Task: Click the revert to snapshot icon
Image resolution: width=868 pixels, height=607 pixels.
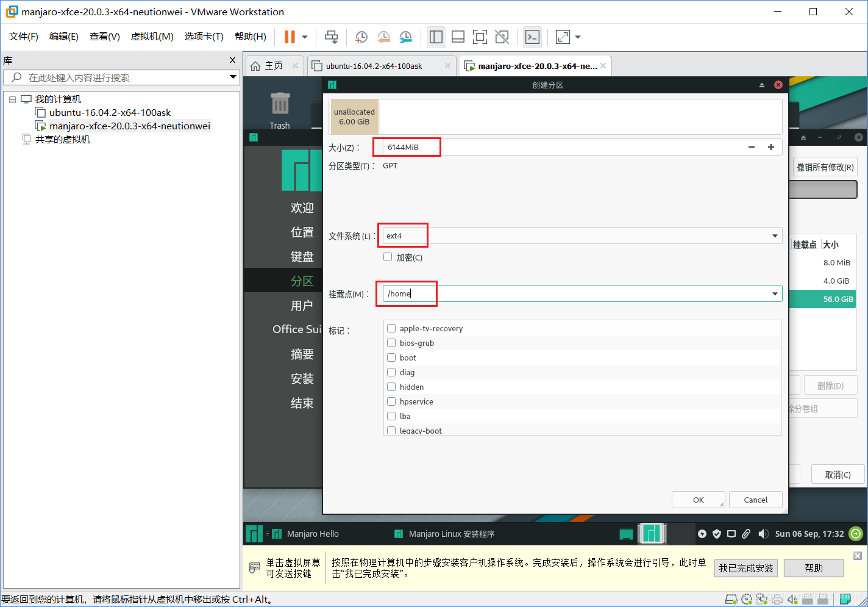Action: click(383, 37)
